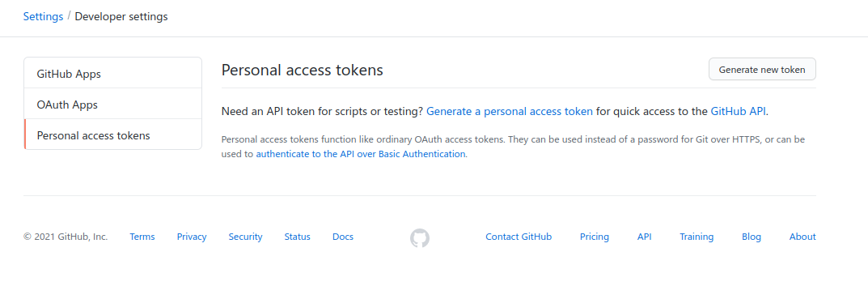The image size is (868, 299).
Task: View the Pricing footer link
Action: [x=595, y=237]
